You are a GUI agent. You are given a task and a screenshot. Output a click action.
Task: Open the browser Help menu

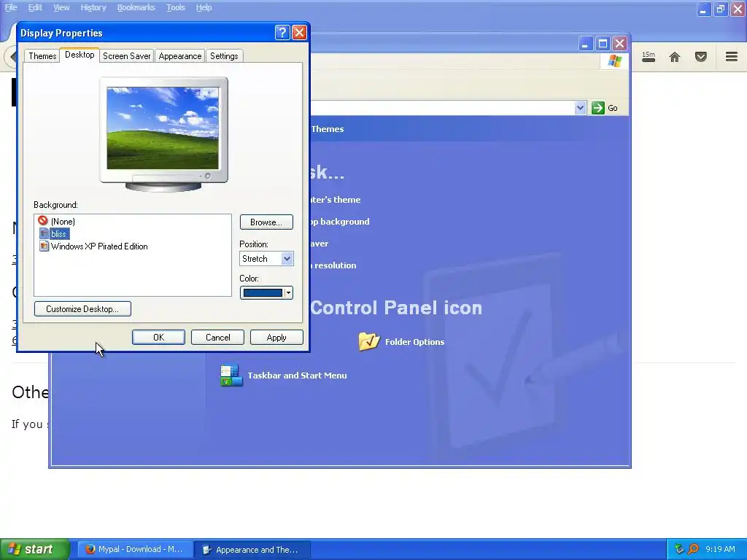click(204, 7)
